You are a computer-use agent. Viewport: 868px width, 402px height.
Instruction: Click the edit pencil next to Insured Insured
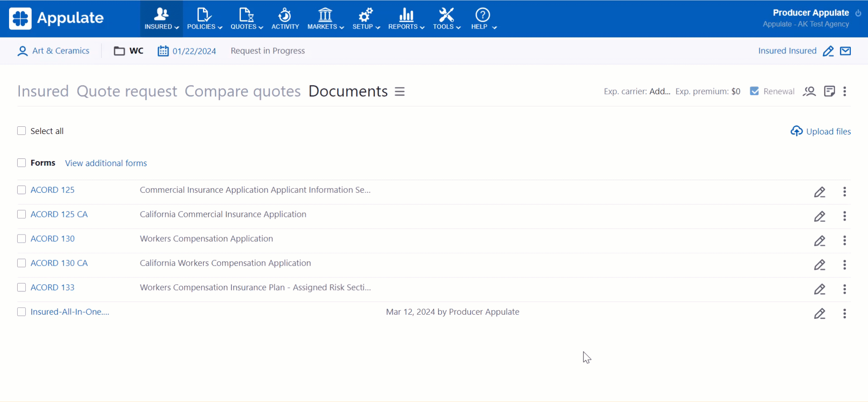(828, 51)
